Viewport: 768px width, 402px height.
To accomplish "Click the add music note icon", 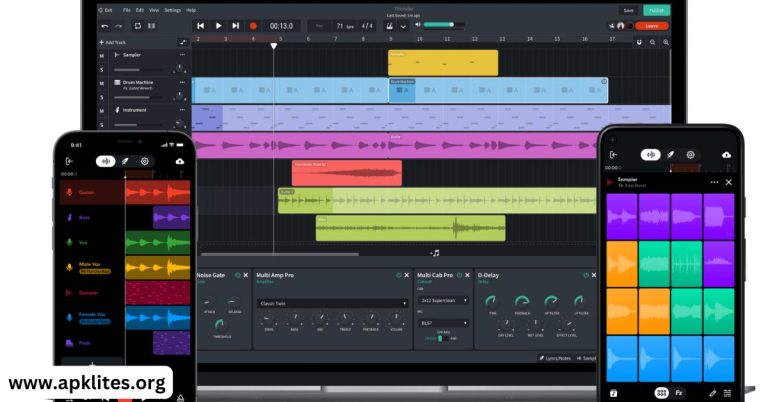I will 434,253.
